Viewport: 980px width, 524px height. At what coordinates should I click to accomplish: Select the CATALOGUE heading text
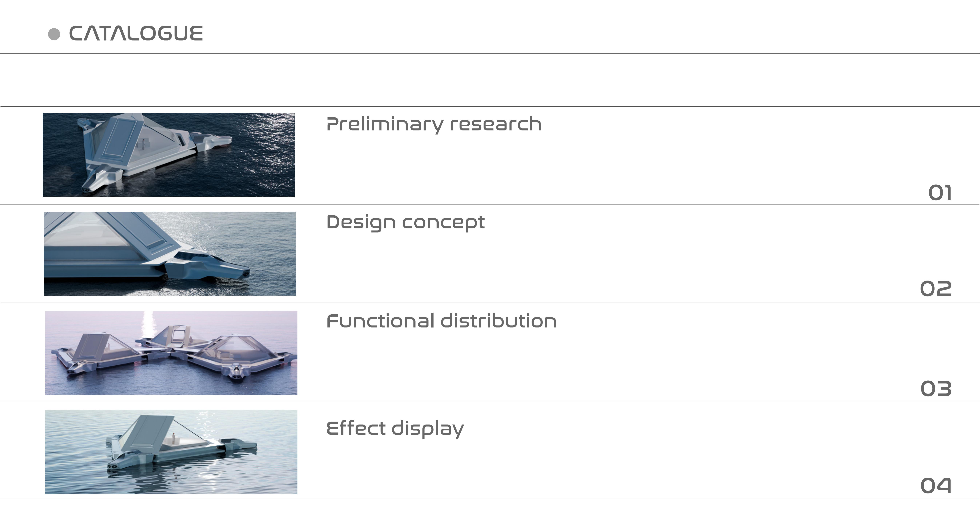coord(136,33)
